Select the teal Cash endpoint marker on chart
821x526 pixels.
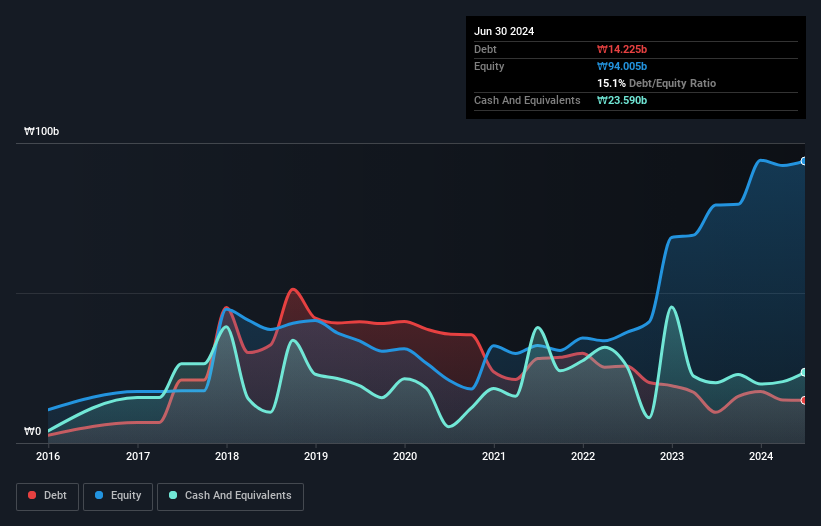pyautogui.click(x=804, y=373)
